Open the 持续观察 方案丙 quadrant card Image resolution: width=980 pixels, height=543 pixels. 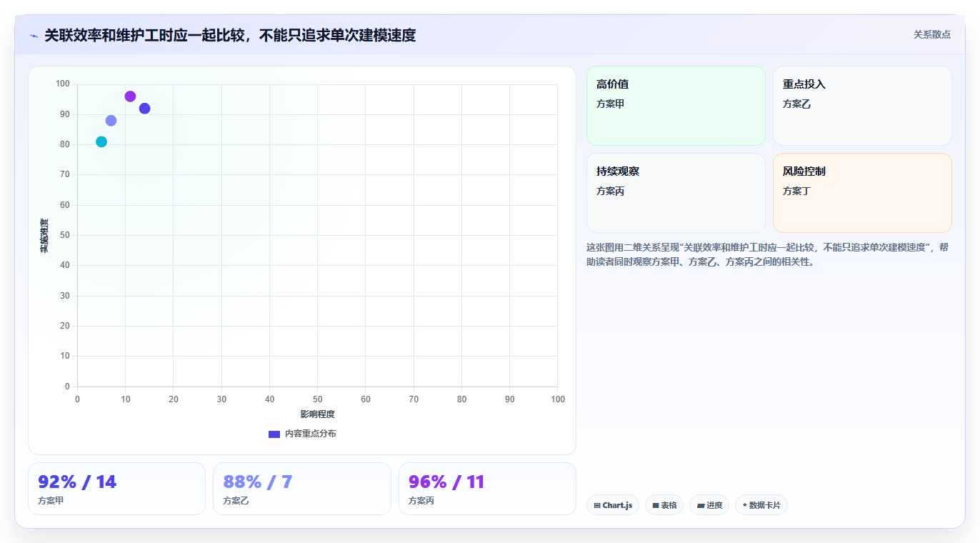pyautogui.click(x=676, y=193)
